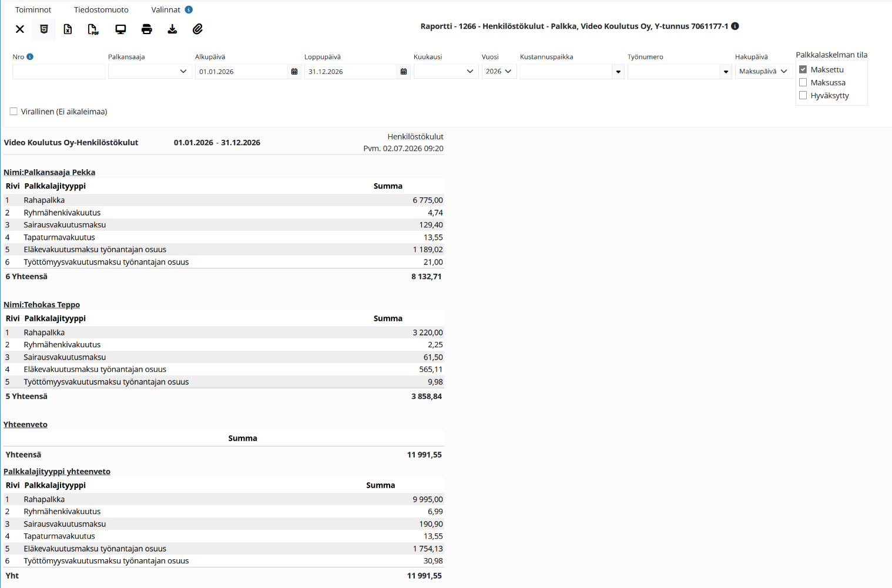Export report as PDF file
The image size is (892, 588).
pyautogui.click(x=93, y=29)
